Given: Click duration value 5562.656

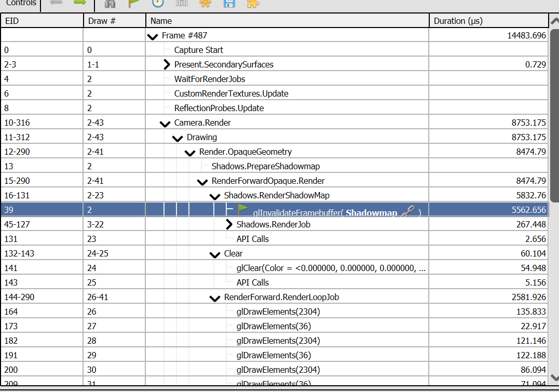Looking at the screenshot, I should click(529, 210).
